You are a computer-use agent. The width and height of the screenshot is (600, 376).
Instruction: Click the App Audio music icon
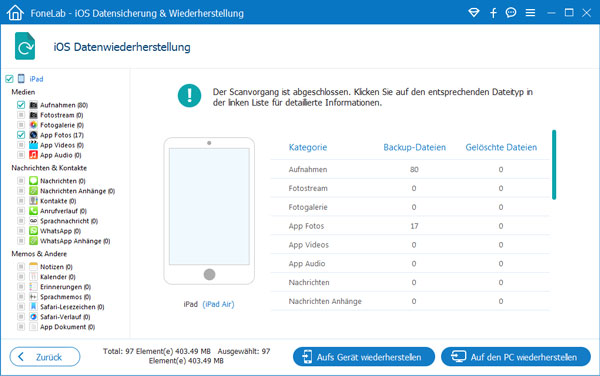(34, 155)
